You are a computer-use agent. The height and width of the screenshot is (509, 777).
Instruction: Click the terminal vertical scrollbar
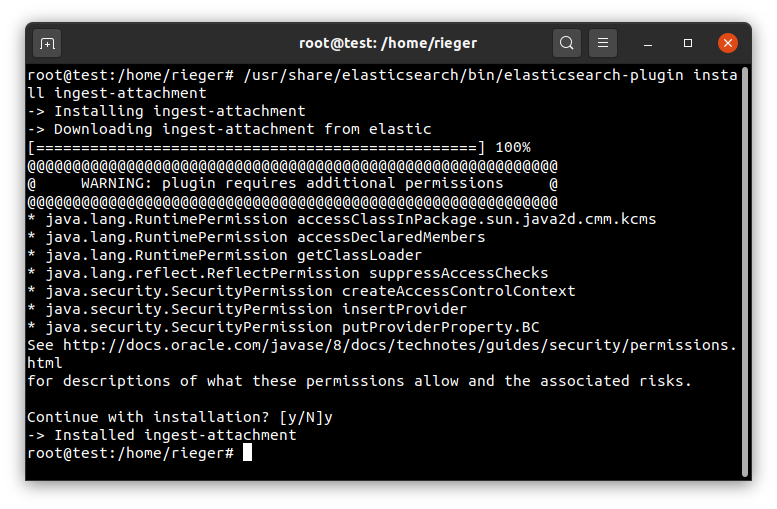point(744,272)
